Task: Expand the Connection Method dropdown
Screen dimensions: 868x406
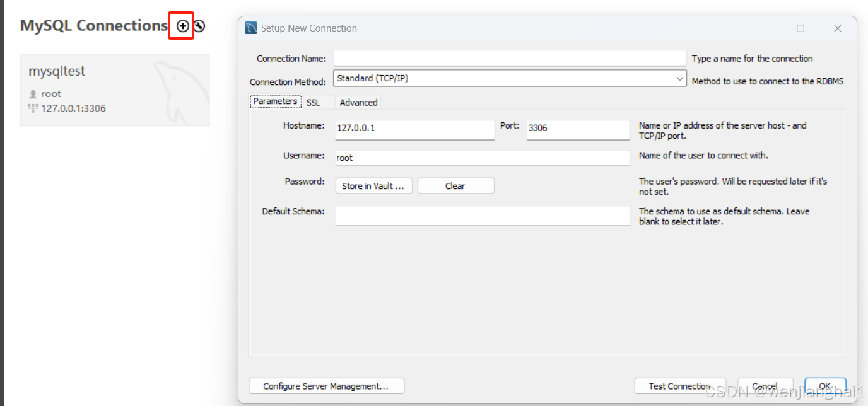Action: 680,78
